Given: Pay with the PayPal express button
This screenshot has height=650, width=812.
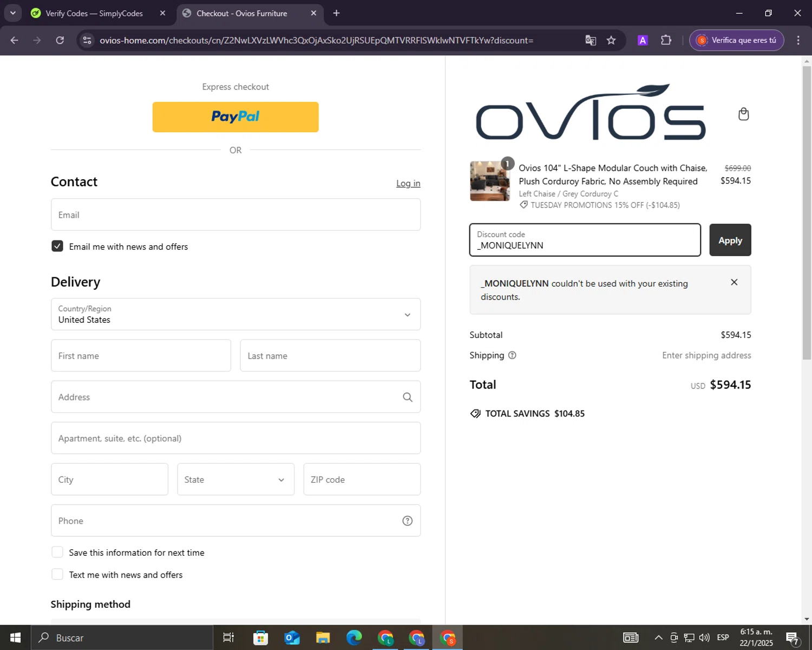Looking at the screenshot, I should (235, 117).
